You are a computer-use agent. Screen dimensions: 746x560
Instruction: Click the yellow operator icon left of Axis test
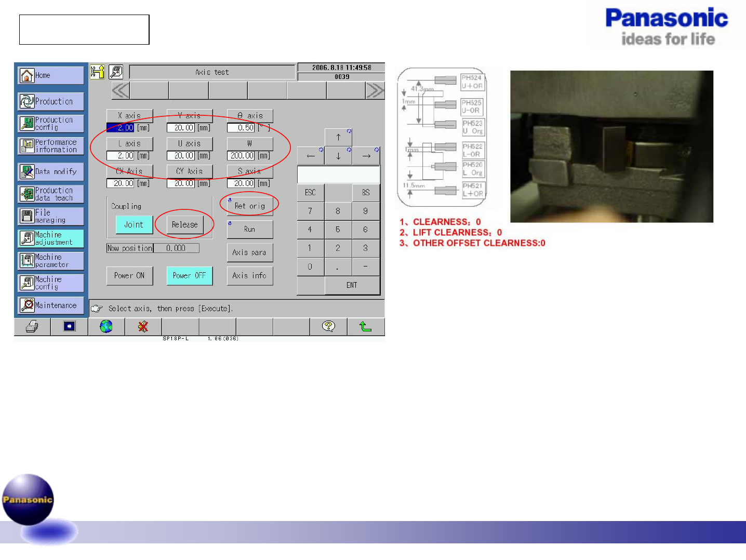point(97,72)
